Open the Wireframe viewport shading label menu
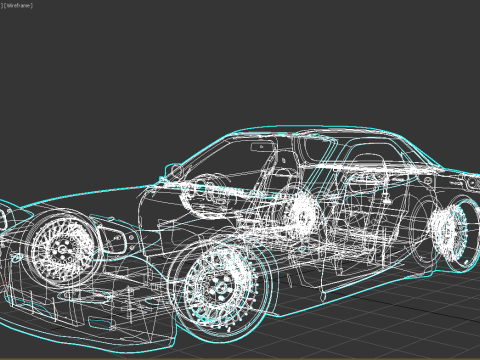The height and width of the screenshot is (360, 480). [x=18, y=6]
